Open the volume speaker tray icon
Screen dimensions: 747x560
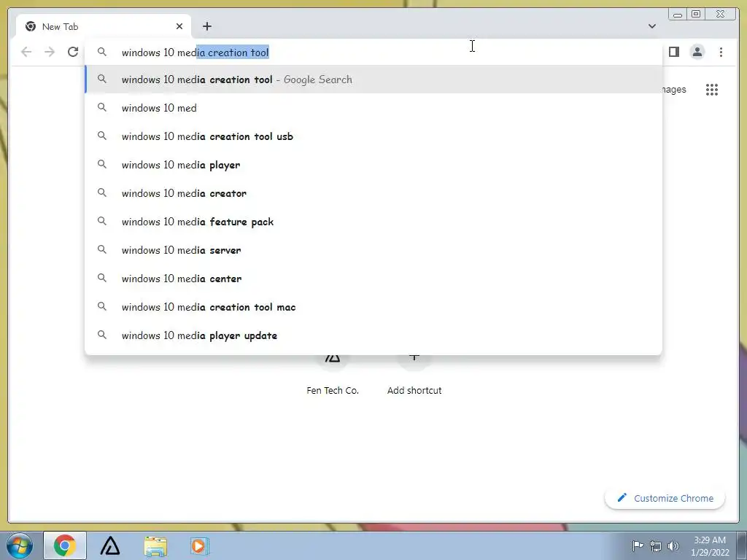(673, 546)
